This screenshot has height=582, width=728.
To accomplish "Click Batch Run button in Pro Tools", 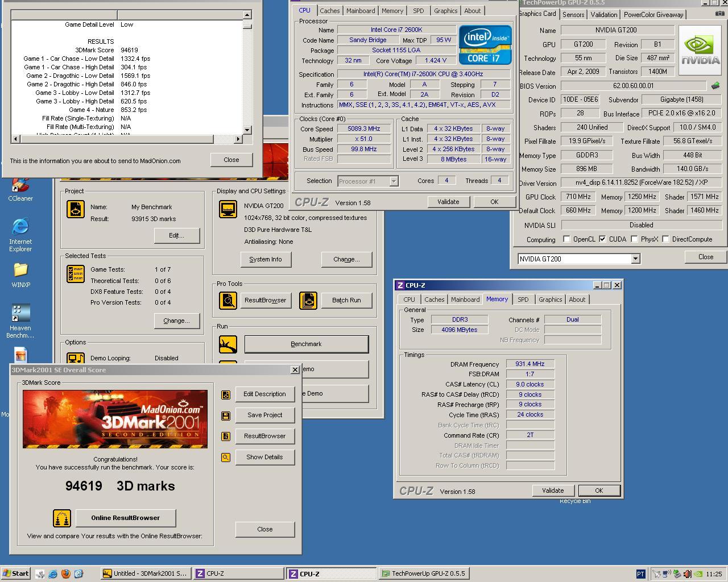I will [x=346, y=300].
